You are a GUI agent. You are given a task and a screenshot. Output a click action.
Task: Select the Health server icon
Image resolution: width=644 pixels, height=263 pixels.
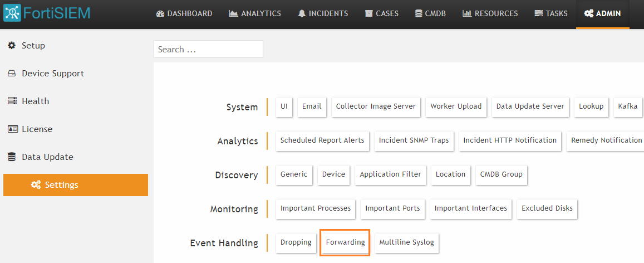(x=12, y=101)
